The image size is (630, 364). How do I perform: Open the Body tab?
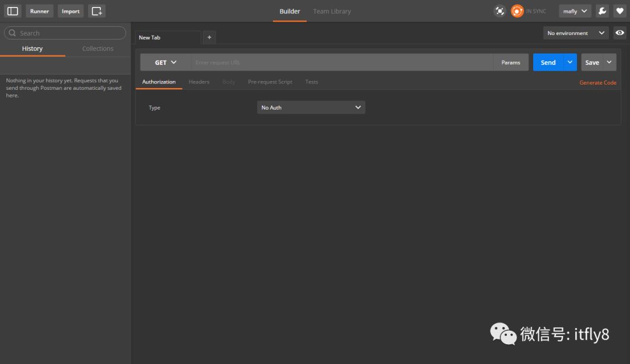[x=229, y=82]
